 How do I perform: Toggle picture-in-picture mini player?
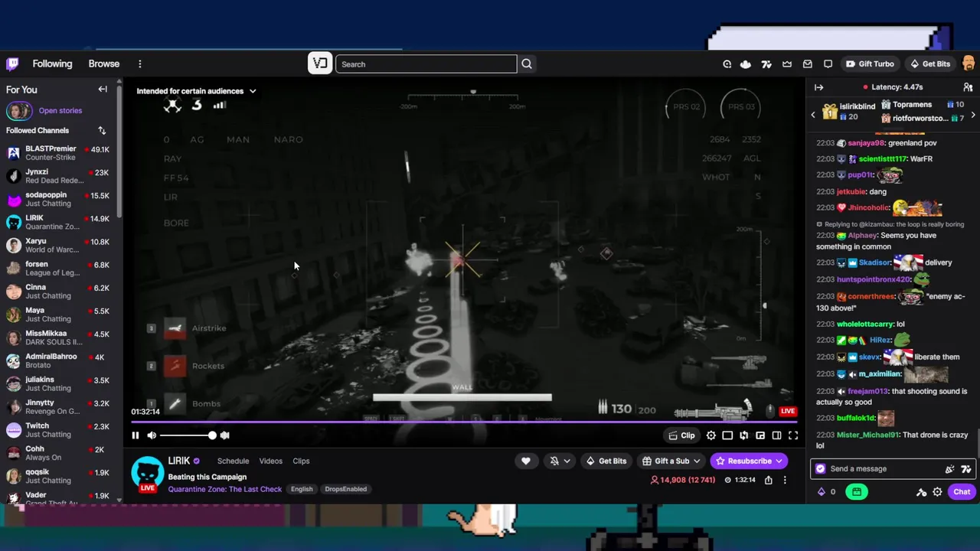point(760,435)
